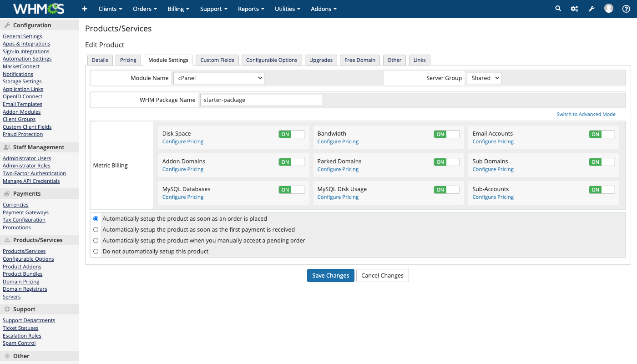Click the account profile icon

coord(608,8)
